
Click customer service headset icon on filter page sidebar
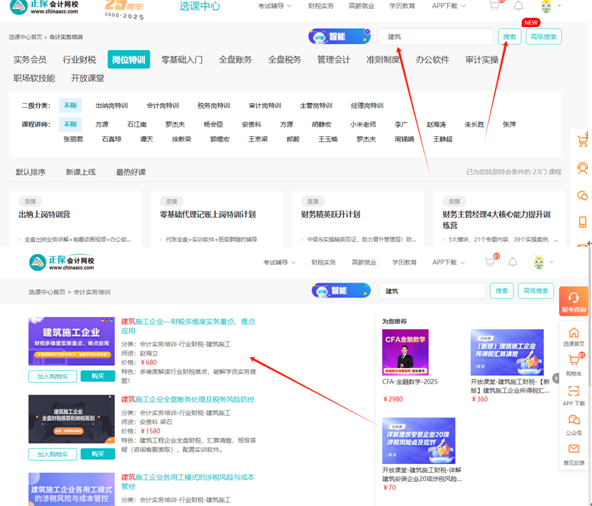582,167
